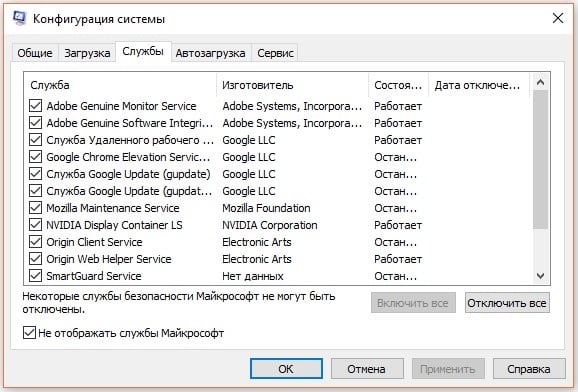Viewport: 578px width, 392px height.
Task: Close the Конфигурация системы window
Action: (x=558, y=18)
